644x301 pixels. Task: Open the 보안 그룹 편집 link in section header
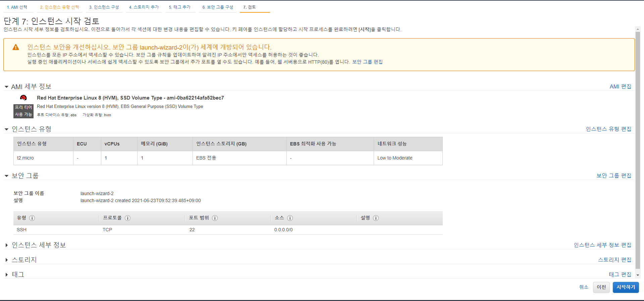pyautogui.click(x=614, y=176)
